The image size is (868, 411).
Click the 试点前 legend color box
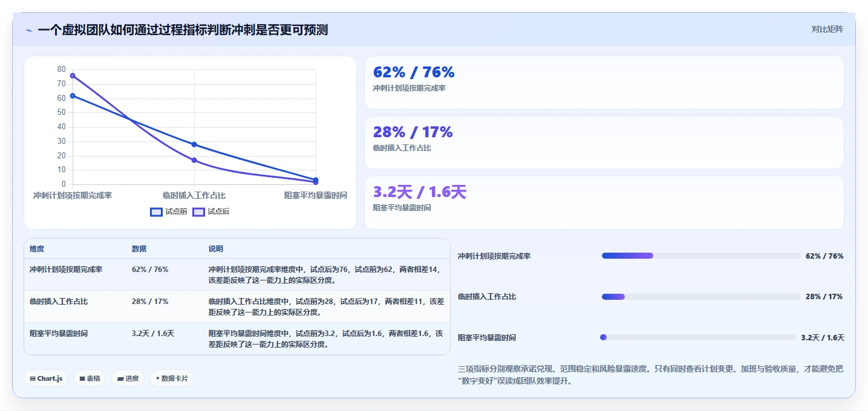[x=156, y=212]
